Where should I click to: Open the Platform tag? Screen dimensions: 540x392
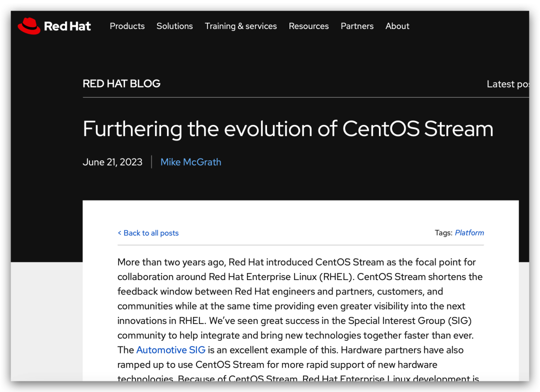click(x=469, y=233)
